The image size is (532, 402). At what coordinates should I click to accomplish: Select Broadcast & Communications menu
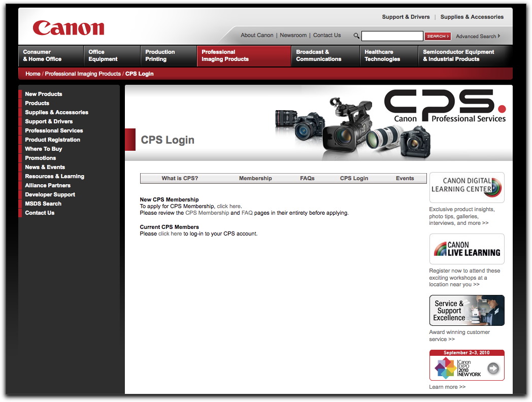tap(325, 56)
